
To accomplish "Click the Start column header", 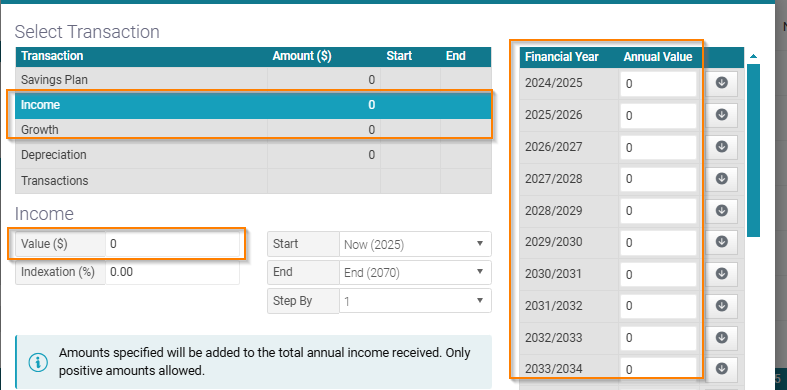I will click(399, 56).
